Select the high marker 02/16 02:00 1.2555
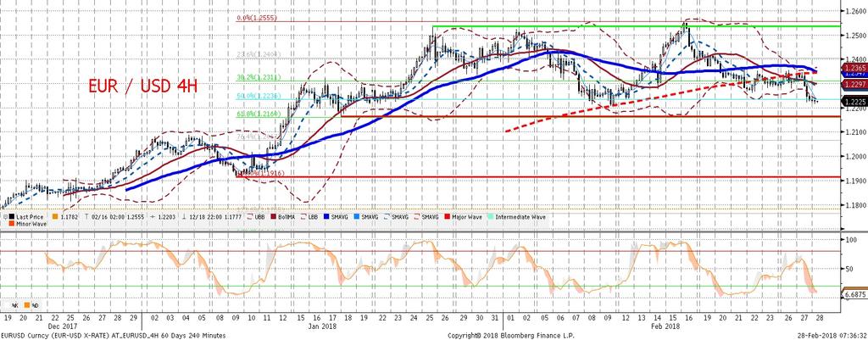 115,217
